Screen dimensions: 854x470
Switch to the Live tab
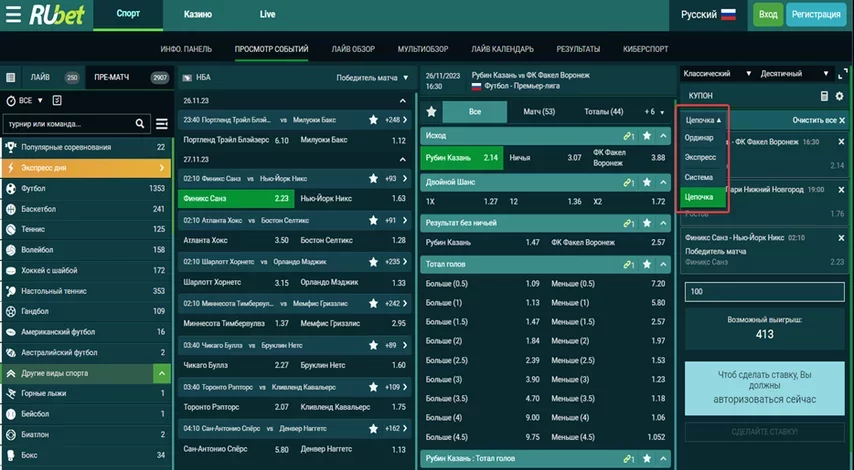(267, 15)
